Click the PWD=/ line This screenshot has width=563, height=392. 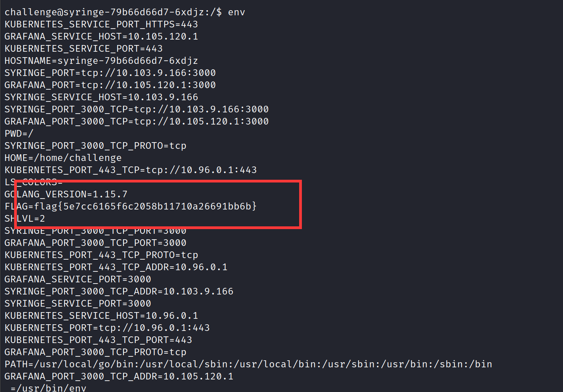point(19,134)
